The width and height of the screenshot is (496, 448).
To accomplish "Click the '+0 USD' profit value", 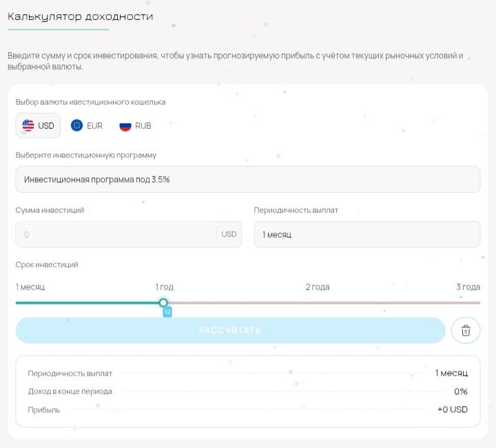I will click(x=452, y=409).
